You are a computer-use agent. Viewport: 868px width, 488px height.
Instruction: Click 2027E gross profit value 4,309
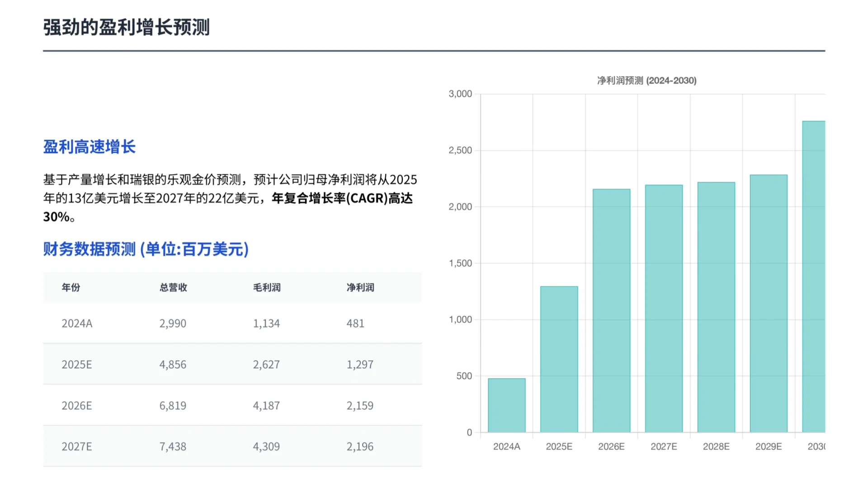(x=266, y=447)
